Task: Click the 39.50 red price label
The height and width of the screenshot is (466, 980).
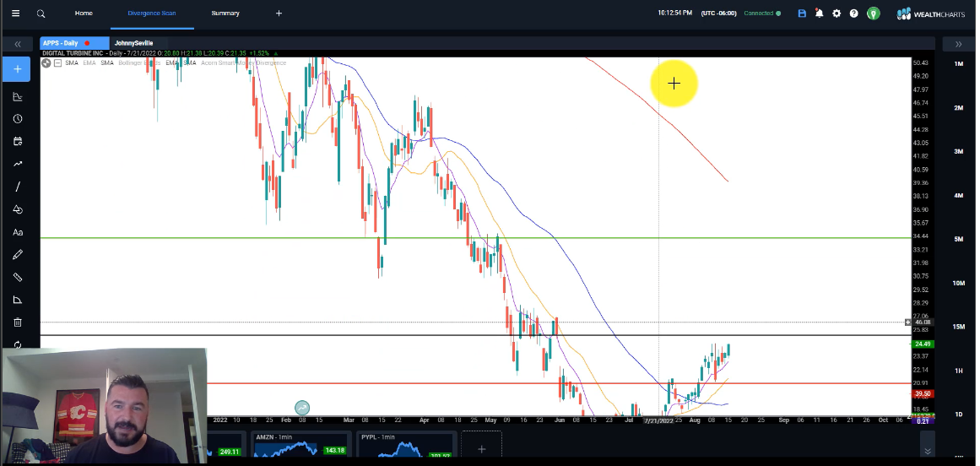Action: 923,394
